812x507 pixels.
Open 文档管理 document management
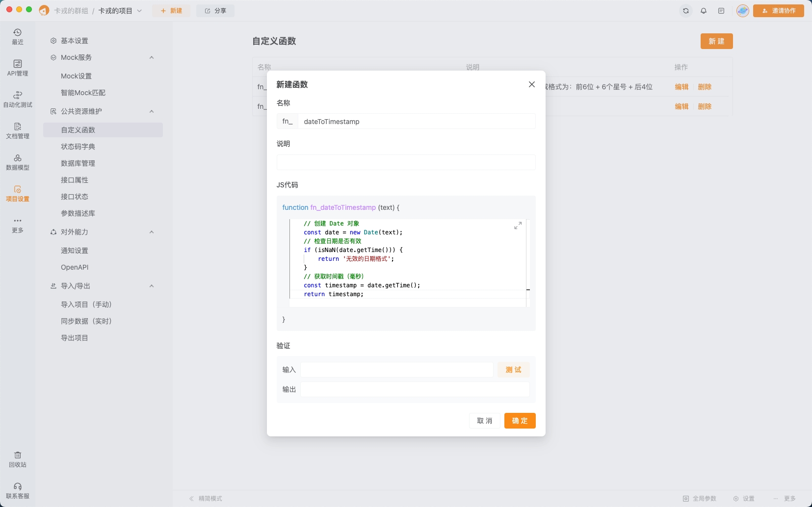[x=18, y=131]
